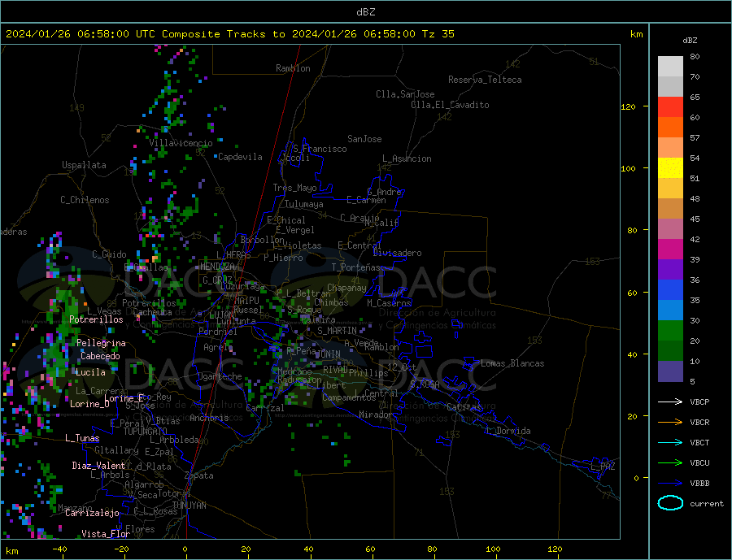Click the 'C_Chilenos' map label
This screenshot has width=732, height=560.
(85, 200)
